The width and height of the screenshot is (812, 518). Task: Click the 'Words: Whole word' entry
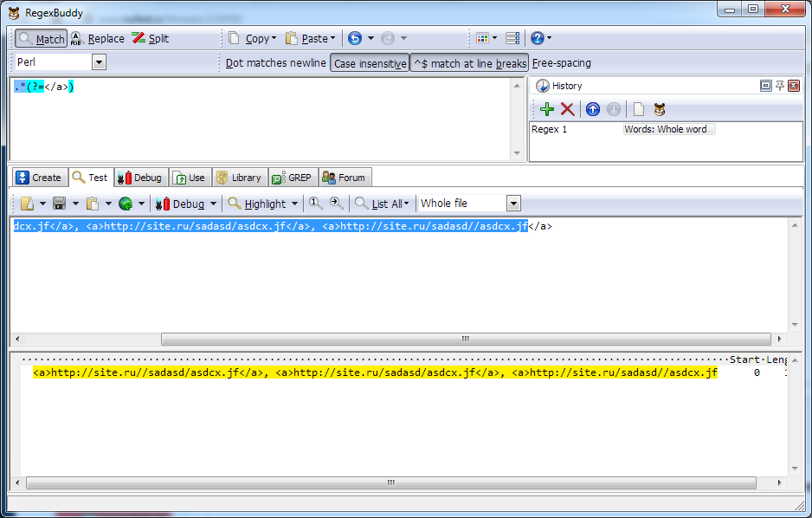tap(668, 130)
